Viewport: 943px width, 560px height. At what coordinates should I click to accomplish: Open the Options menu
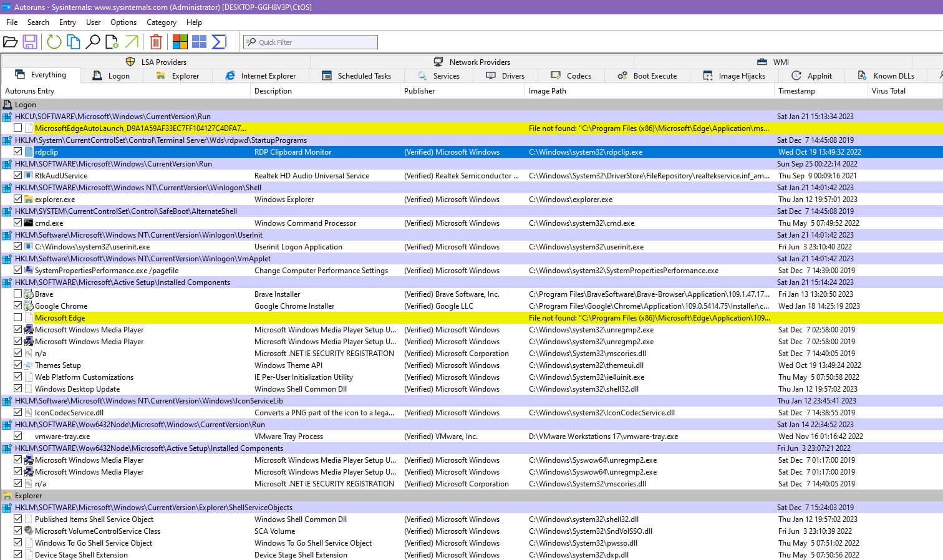pos(123,22)
